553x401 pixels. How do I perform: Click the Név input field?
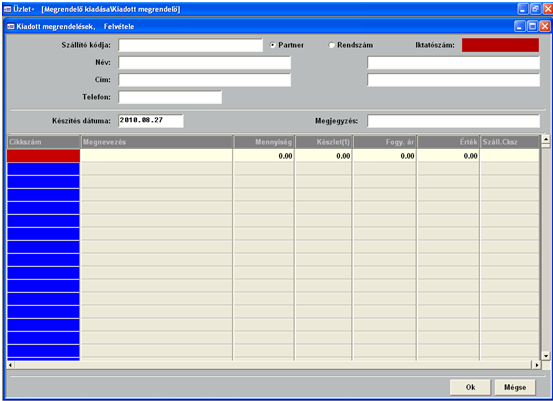[x=205, y=63]
